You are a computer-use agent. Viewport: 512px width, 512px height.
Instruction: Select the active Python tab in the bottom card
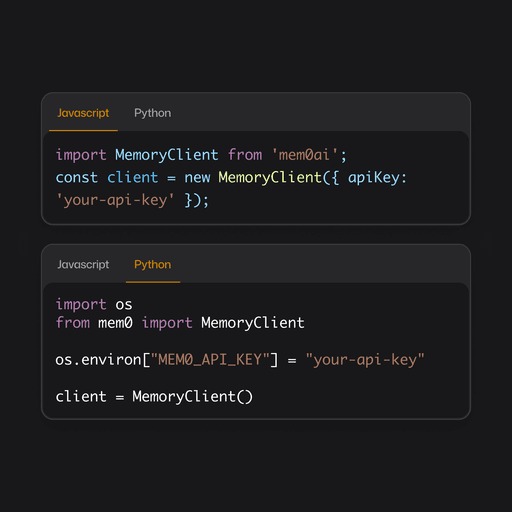pos(153,264)
